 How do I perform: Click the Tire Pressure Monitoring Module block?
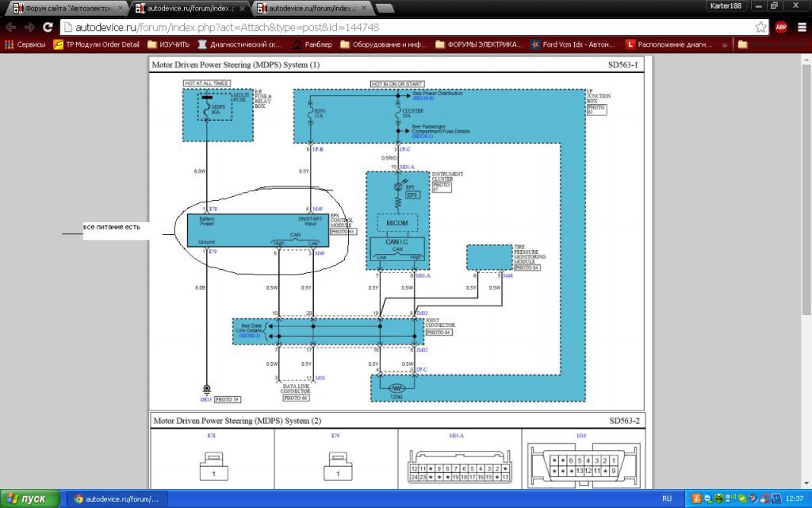coord(489,258)
